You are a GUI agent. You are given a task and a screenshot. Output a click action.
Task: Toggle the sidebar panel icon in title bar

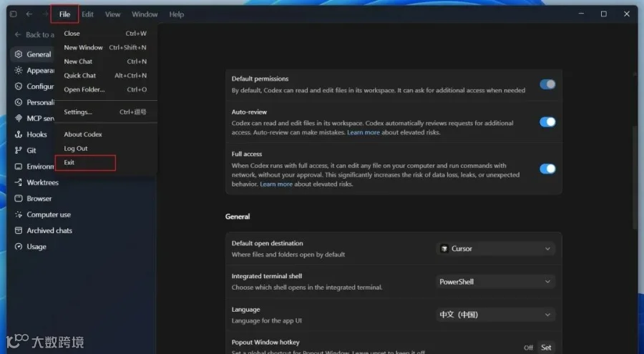tap(13, 14)
